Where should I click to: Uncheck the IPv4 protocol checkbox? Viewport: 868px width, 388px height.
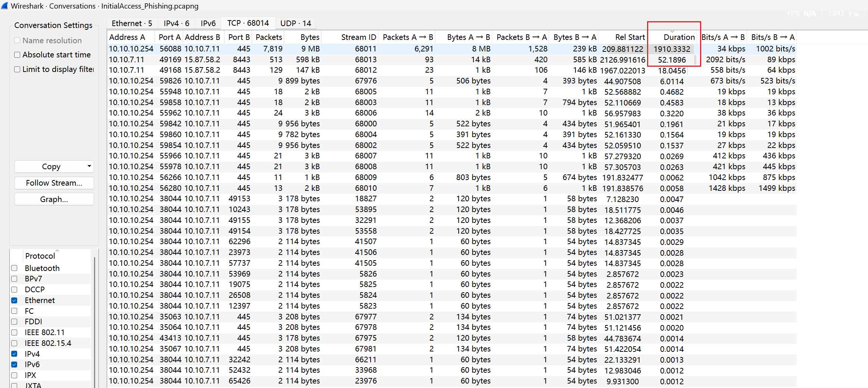pos(14,354)
